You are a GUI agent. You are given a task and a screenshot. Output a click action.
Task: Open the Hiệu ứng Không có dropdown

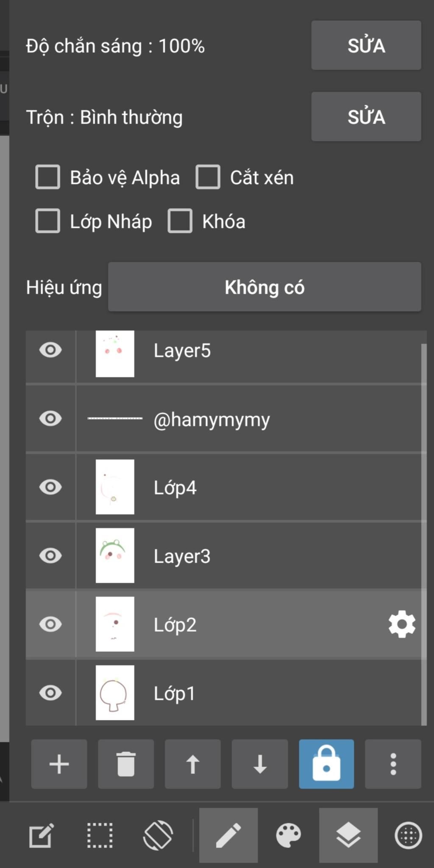[x=264, y=287]
